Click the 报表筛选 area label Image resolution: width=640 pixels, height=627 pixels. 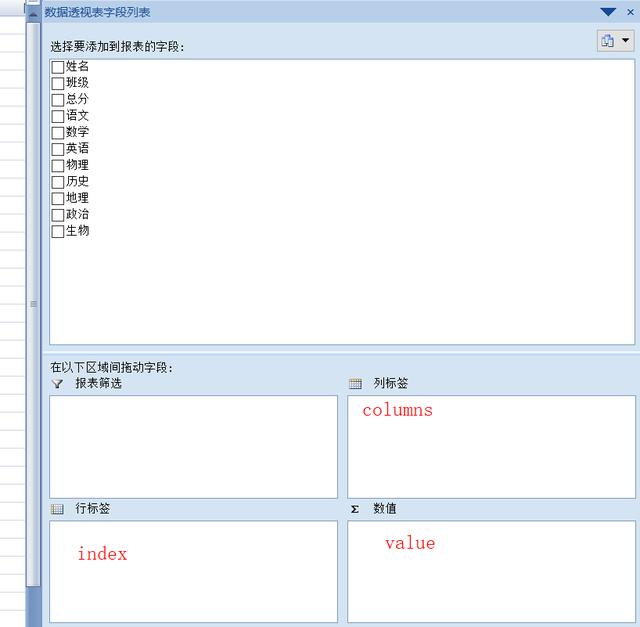pos(98,383)
